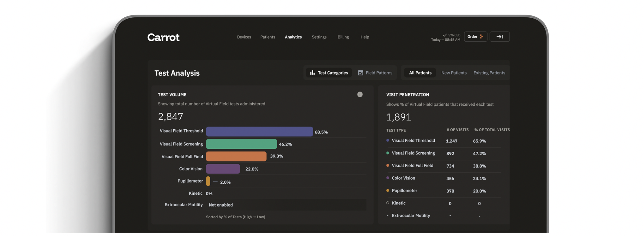The image size is (644, 236).
Task: Click the 892 visits cell
Action: coord(450,154)
